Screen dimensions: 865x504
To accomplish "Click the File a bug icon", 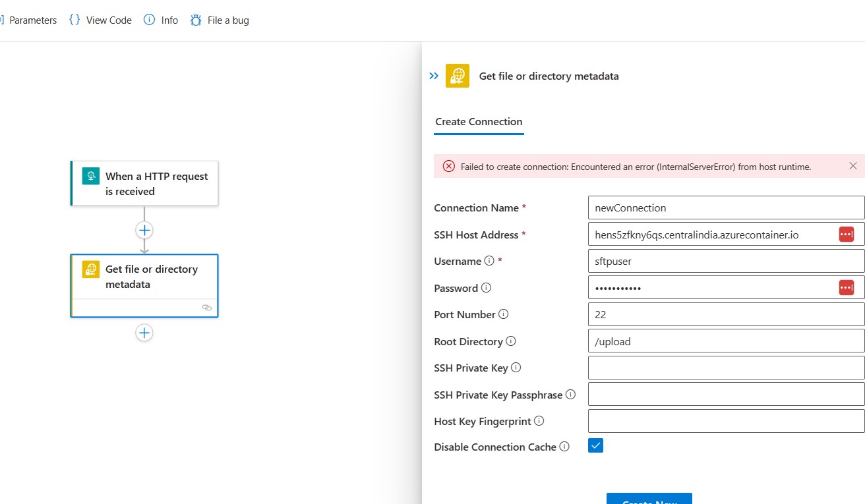I will [x=196, y=20].
